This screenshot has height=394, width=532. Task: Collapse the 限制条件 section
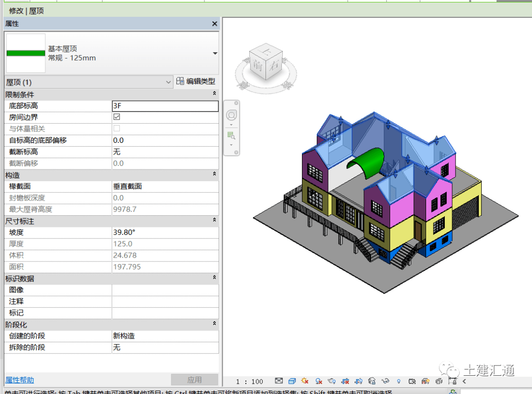coord(214,94)
